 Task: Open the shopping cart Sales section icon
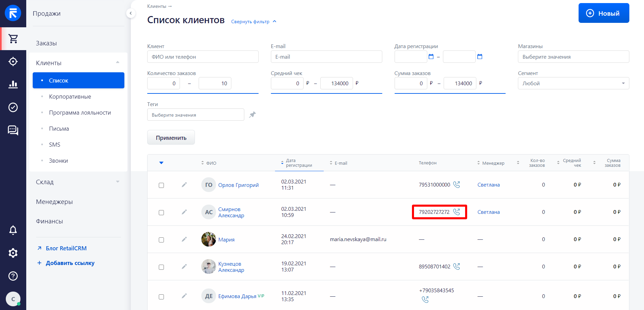coord(13,39)
